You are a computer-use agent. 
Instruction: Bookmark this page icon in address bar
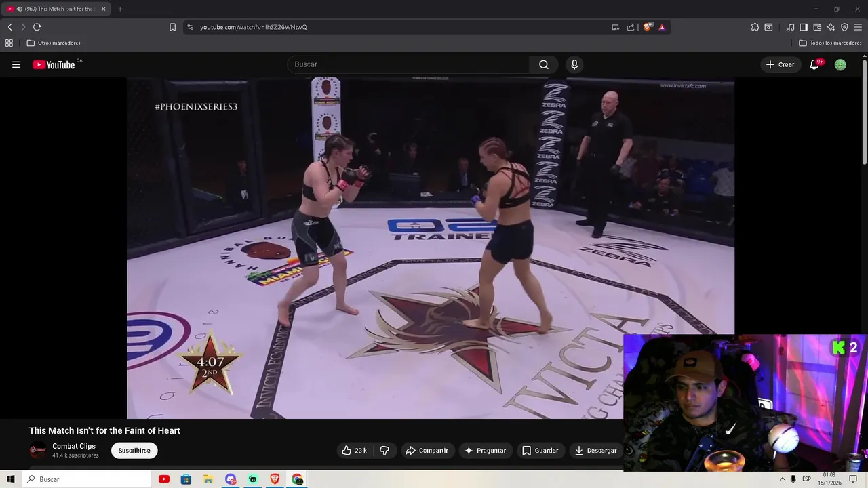[172, 27]
